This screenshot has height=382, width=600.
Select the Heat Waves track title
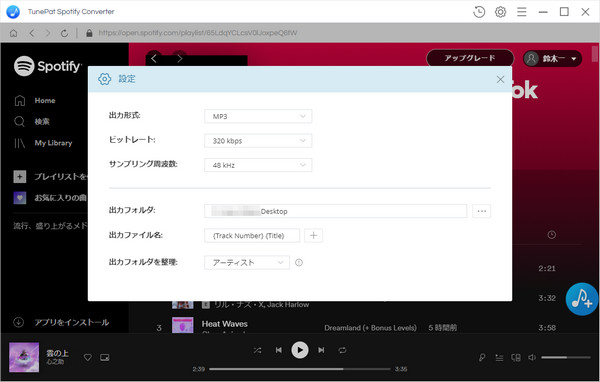[225, 324]
